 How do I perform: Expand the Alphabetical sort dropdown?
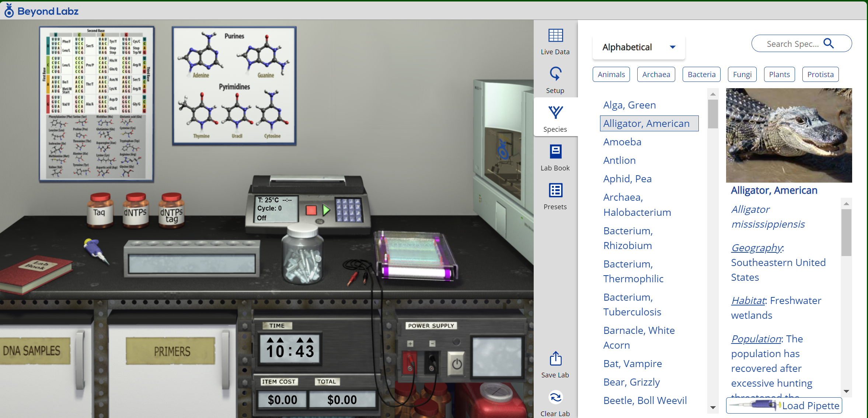(x=638, y=47)
